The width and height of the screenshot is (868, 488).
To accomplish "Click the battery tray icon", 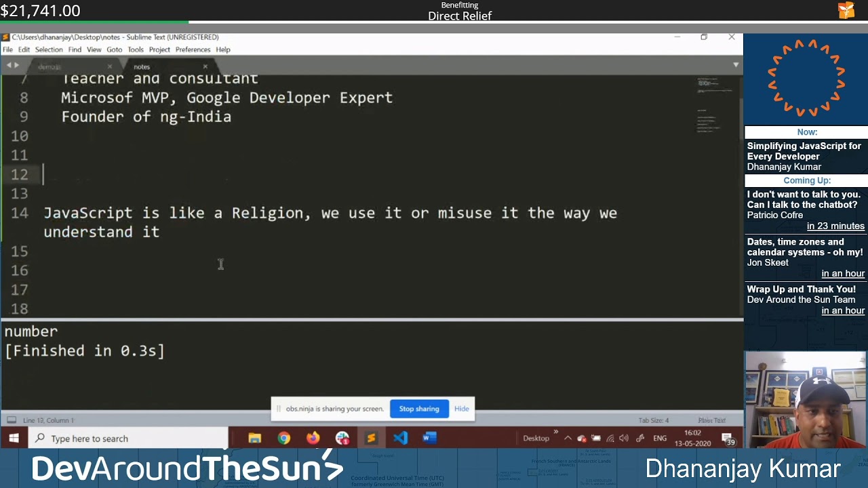I will pyautogui.click(x=596, y=439).
